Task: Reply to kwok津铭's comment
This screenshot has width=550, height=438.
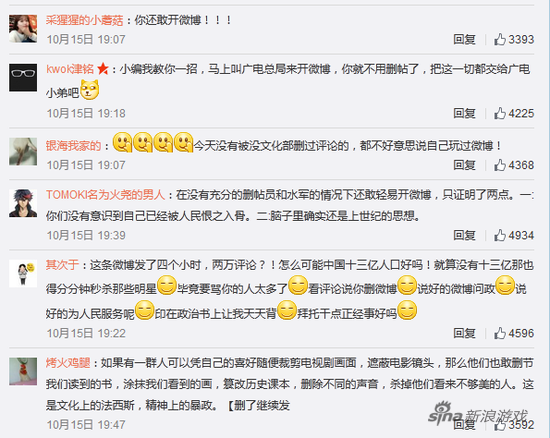Action: [464, 113]
